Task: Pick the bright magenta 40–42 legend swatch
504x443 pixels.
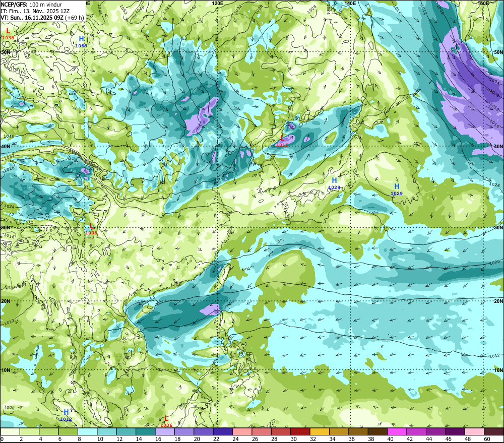Action: click(397, 432)
